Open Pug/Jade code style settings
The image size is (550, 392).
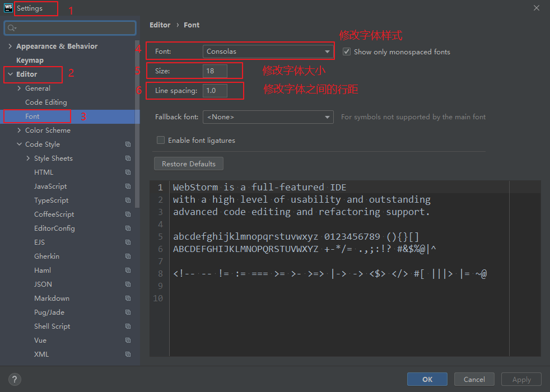(x=49, y=312)
